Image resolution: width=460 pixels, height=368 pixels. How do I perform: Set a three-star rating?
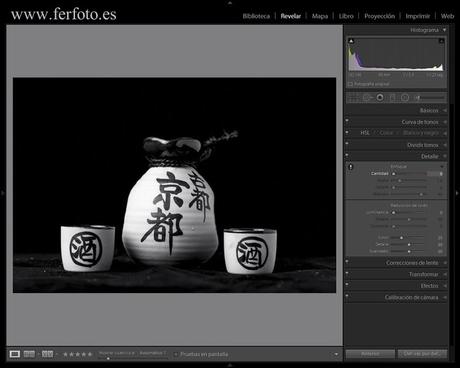[x=77, y=354]
